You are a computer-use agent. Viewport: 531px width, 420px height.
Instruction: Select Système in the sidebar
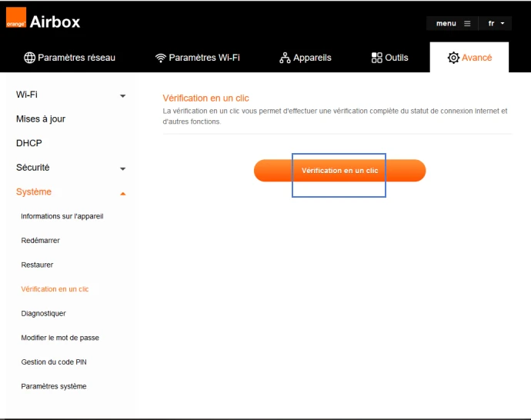pos(34,192)
